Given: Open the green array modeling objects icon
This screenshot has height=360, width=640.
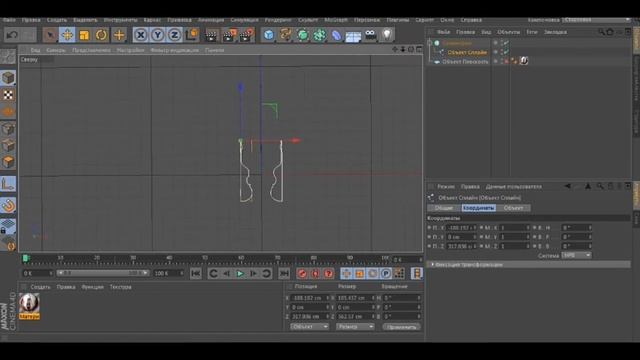Looking at the screenshot, I should (319, 35).
